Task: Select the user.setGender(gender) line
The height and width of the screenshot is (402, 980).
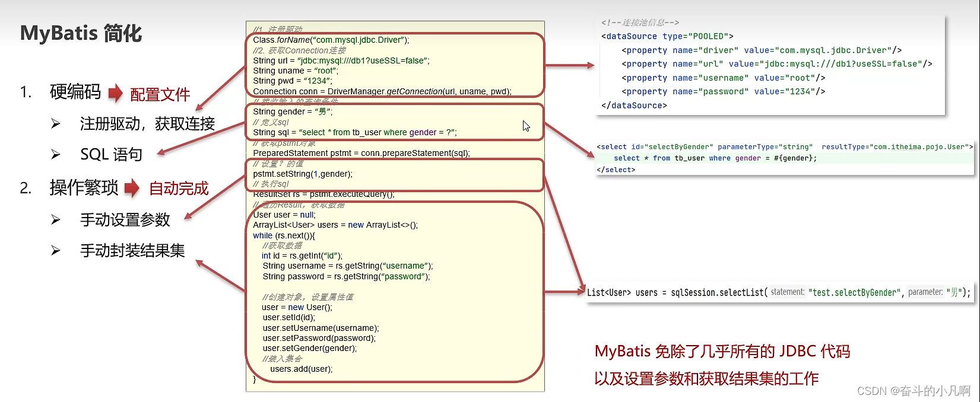Action: [310, 348]
